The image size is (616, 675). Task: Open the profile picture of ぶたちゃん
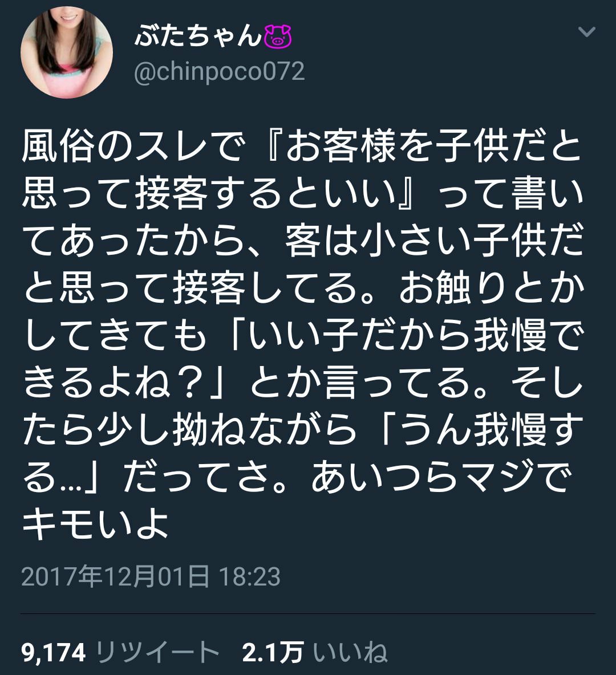(x=67, y=52)
